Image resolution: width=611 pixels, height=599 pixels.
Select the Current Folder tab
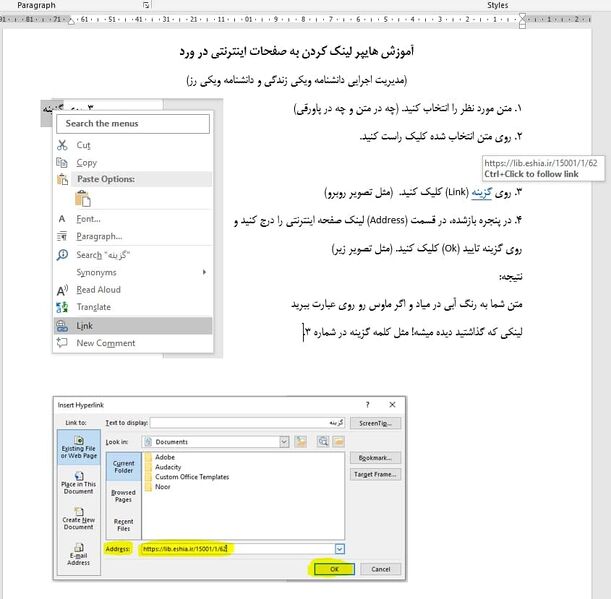click(124, 467)
